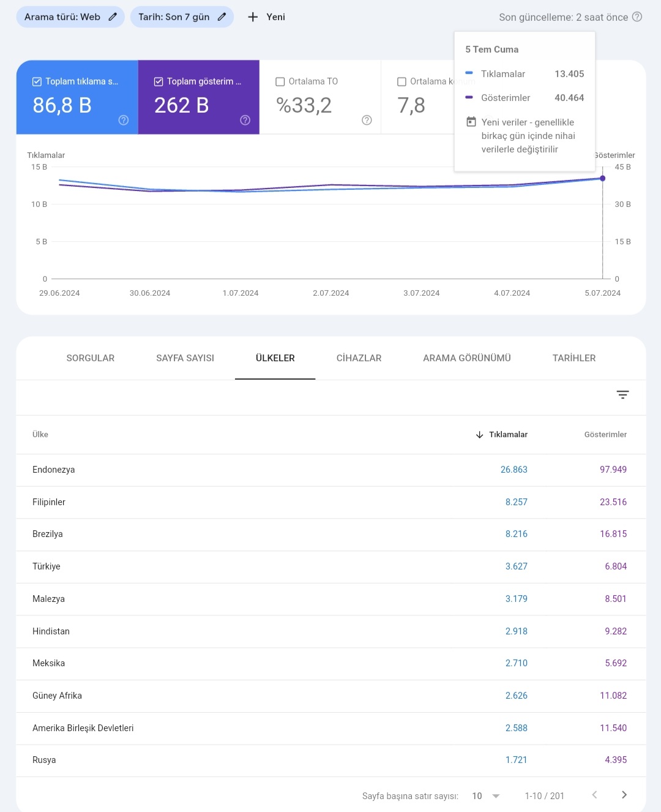The image size is (661, 812).
Task: Open the TARİHLER tab
Action: (574, 358)
